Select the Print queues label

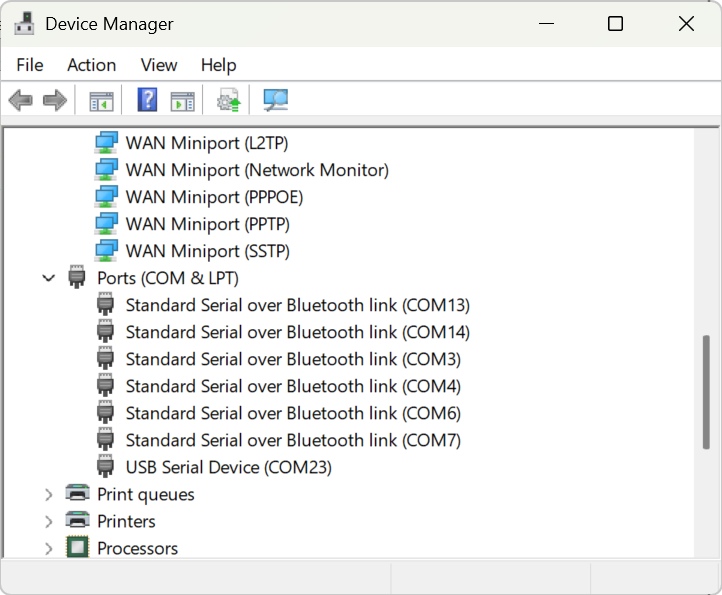[x=146, y=495]
